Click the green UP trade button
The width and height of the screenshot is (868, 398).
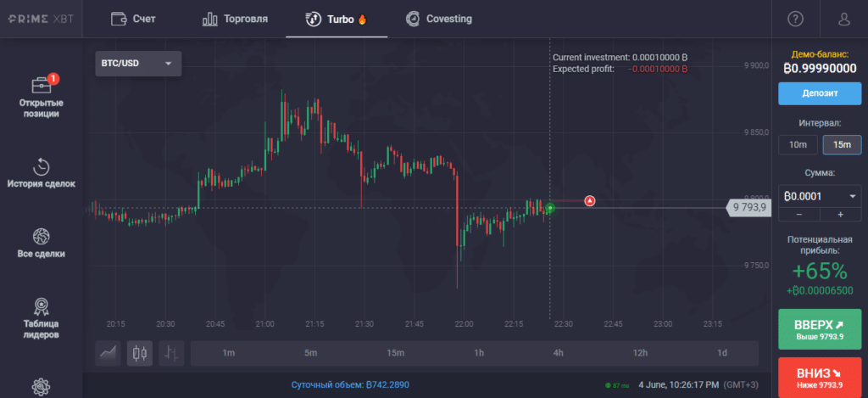[x=819, y=330]
